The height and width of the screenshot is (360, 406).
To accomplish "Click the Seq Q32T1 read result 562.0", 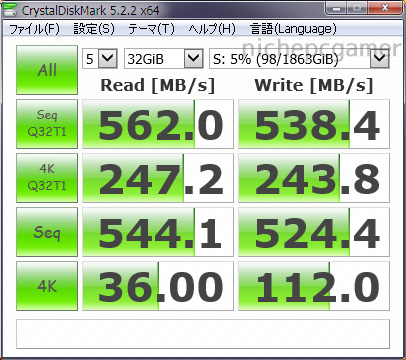I will pos(158,124).
